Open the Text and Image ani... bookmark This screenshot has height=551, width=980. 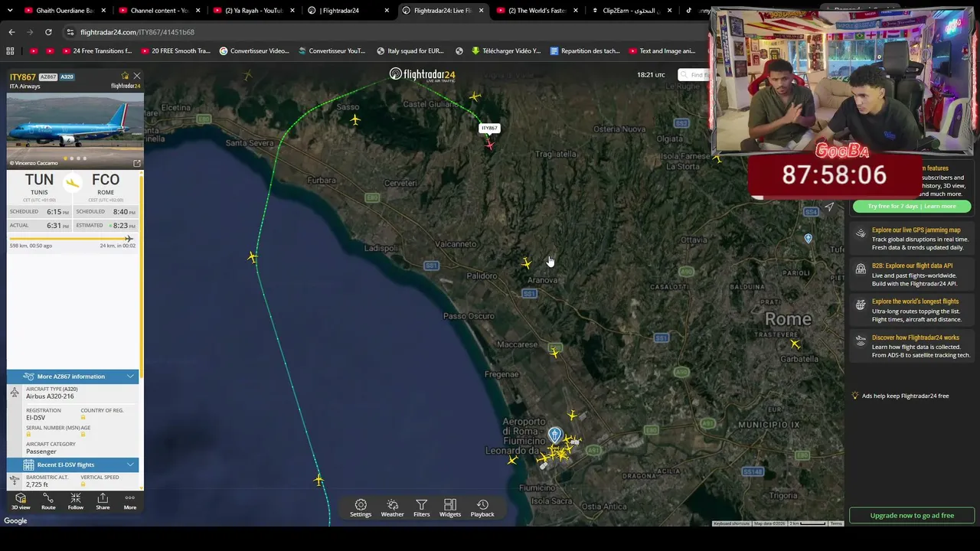pyautogui.click(x=662, y=51)
